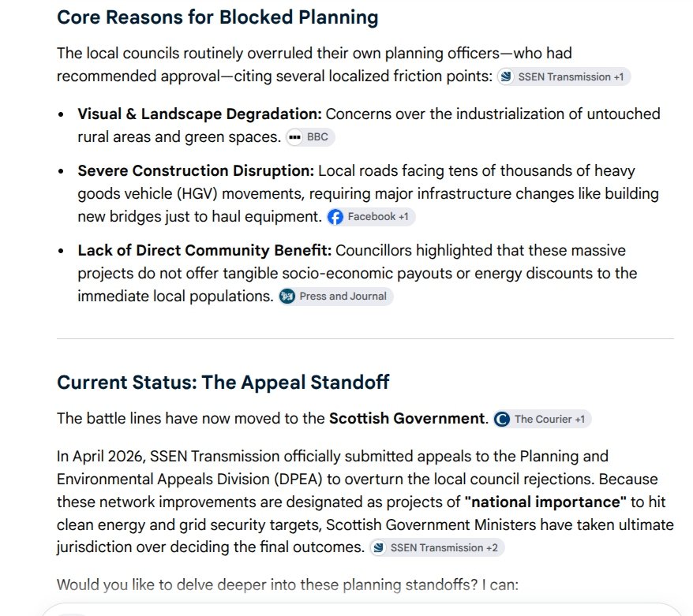693x616 pixels.
Task: Click the blue Facebook logo icon
Action: (335, 217)
